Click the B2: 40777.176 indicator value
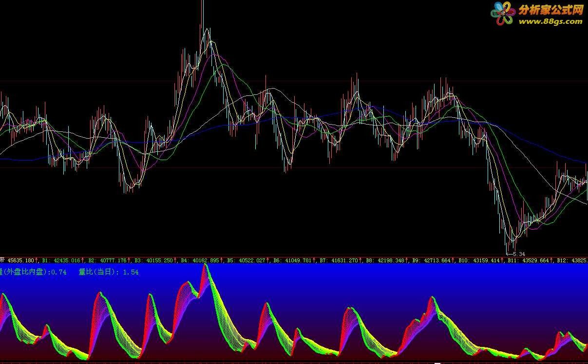Screen dimensions: 588x364 (x=108, y=261)
